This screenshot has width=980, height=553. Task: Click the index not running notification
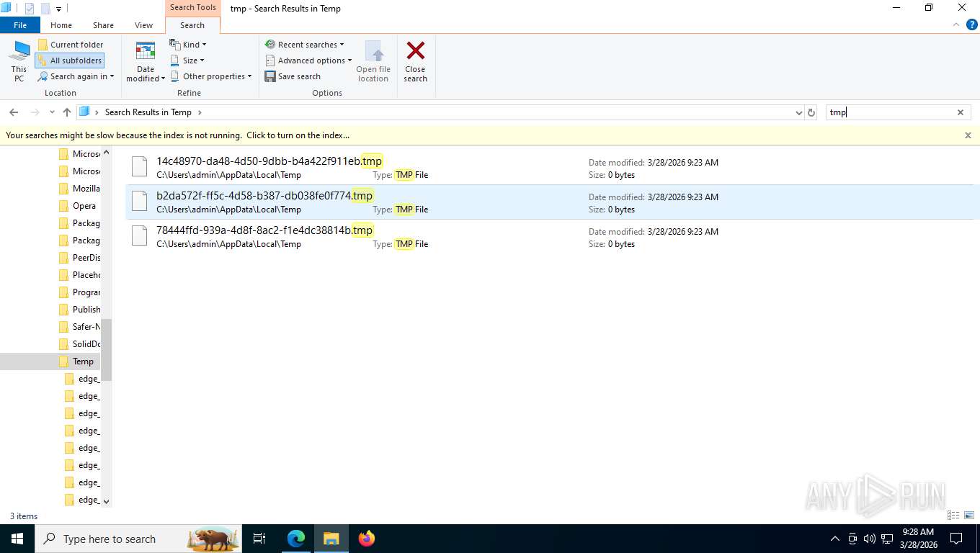pos(177,135)
